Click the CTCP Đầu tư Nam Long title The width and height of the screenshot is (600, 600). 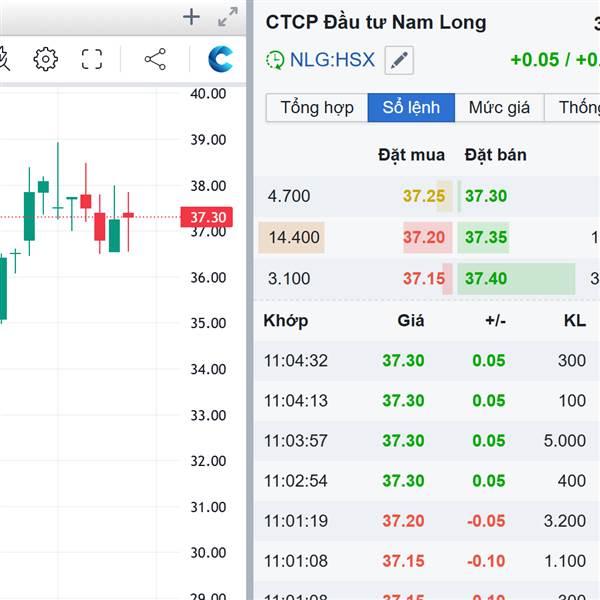[x=376, y=22]
